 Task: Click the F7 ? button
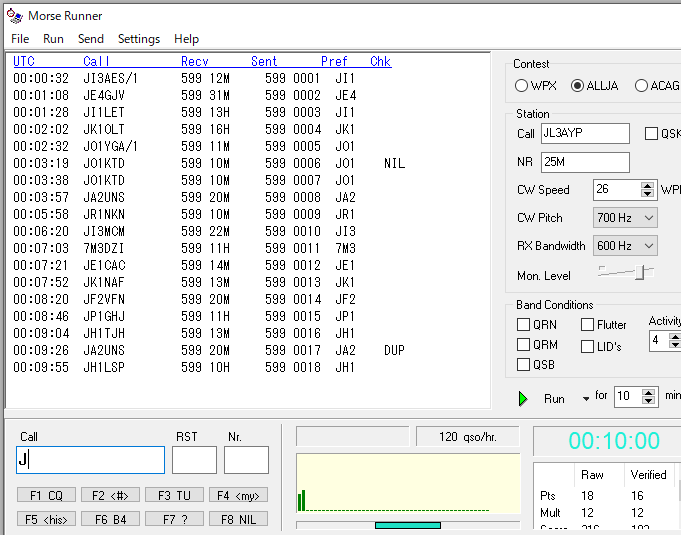click(174, 519)
